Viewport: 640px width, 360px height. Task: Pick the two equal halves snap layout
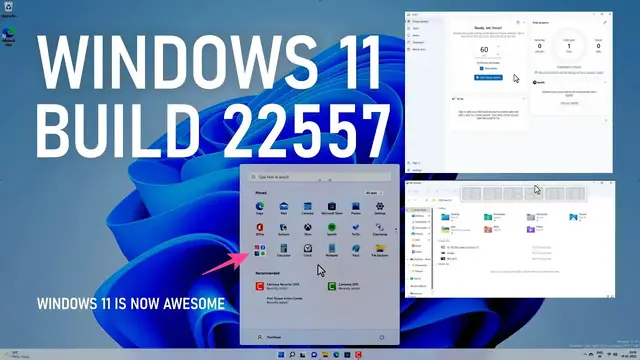[x=471, y=194]
